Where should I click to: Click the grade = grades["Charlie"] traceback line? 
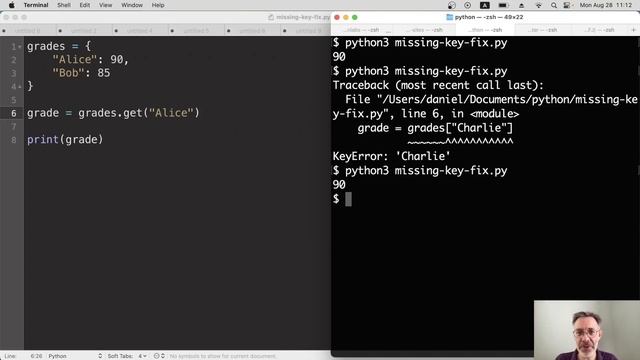[x=435, y=128]
